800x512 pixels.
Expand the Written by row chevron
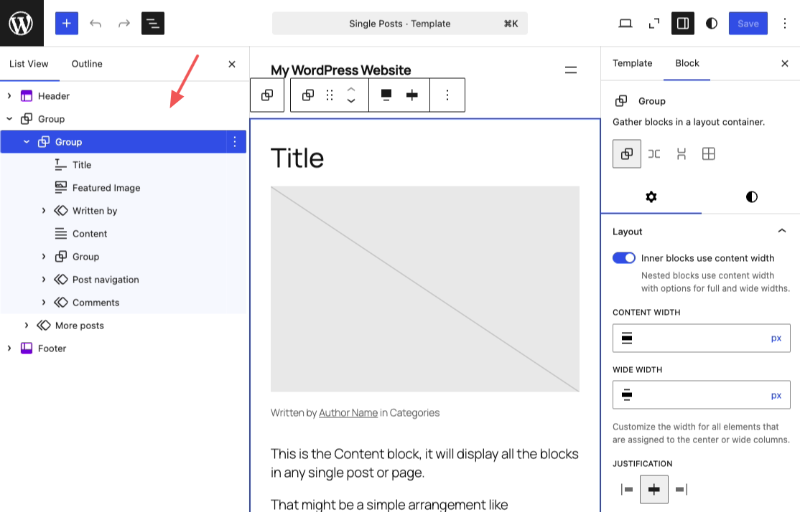click(43, 211)
